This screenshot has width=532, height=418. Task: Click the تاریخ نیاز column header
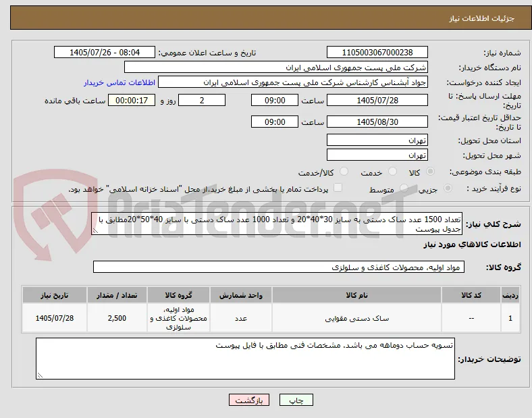(x=55, y=295)
